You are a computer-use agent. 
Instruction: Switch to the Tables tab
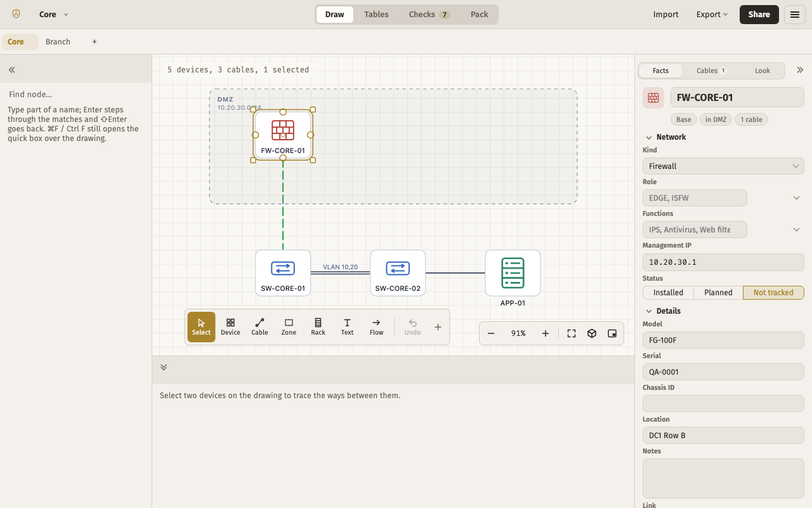[x=376, y=15]
